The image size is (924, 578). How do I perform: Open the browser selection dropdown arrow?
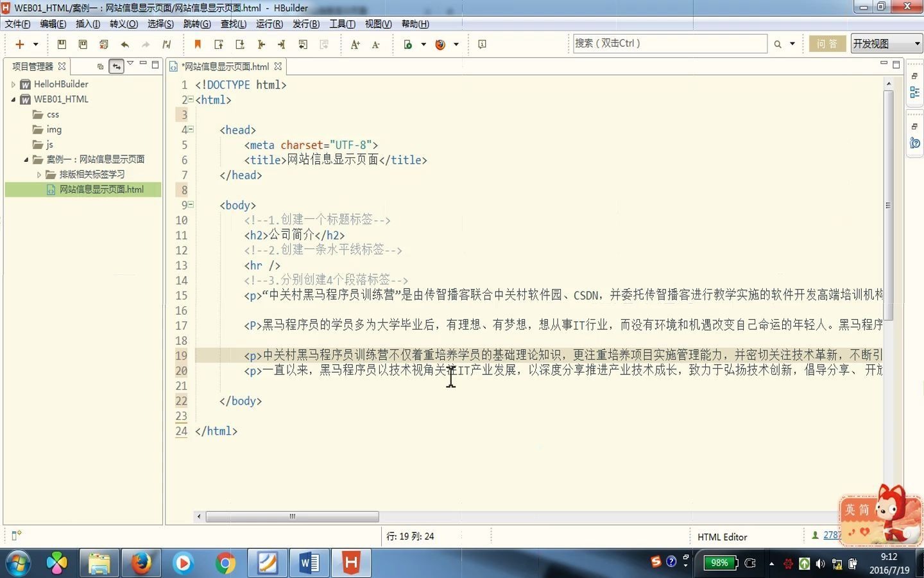pos(456,44)
